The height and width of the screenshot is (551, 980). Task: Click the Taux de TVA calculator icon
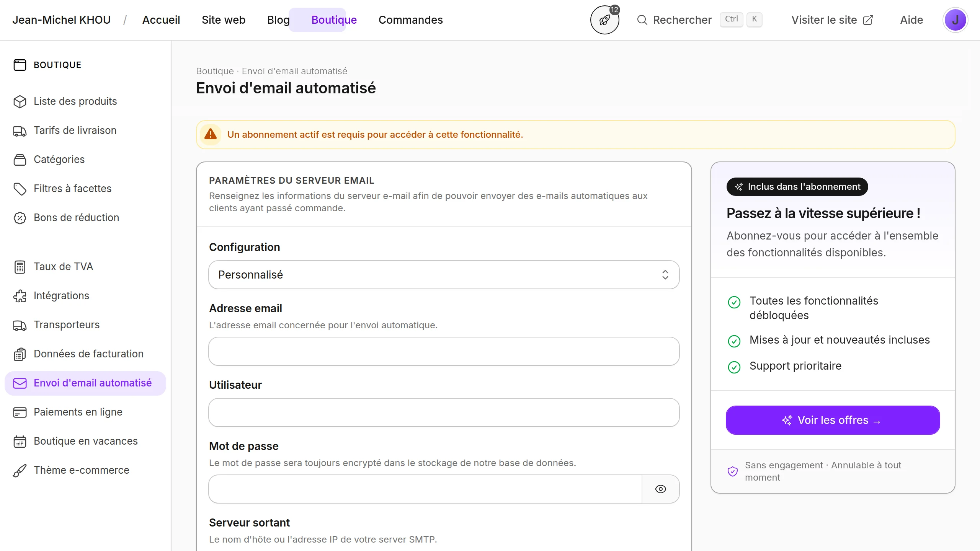coord(20,267)
